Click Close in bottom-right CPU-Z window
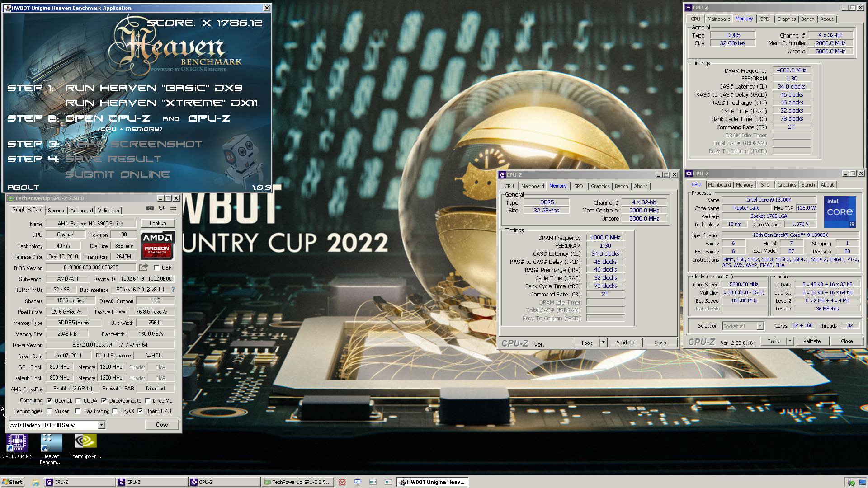The width and height of the screenshot is (868, 488). (847, 341)
